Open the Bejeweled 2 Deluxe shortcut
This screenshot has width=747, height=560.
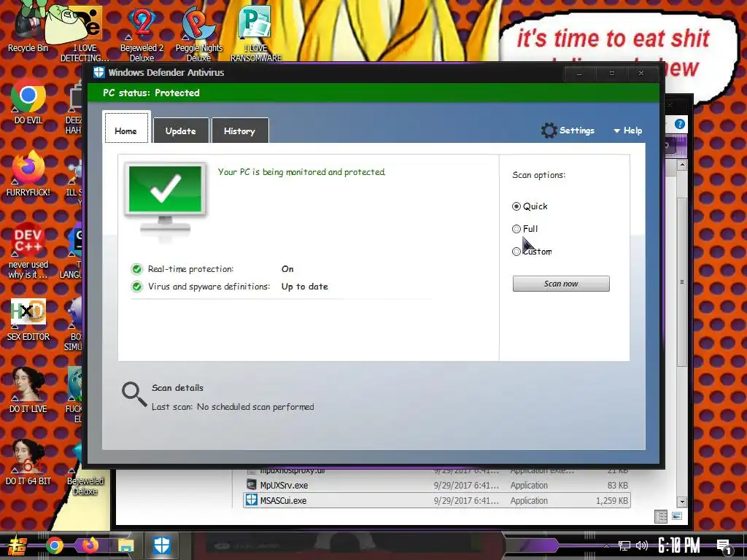(x=142, y=32)
